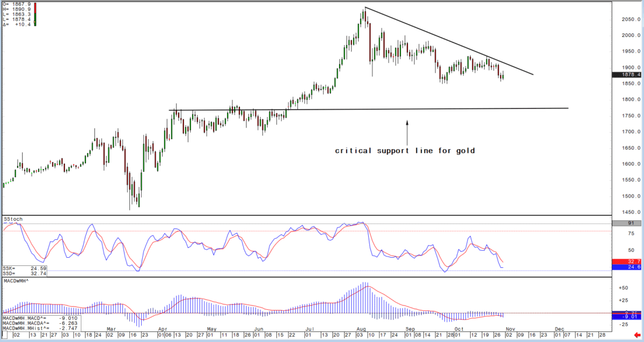Click the black 1878.4 current price tag

coord(626,75)
